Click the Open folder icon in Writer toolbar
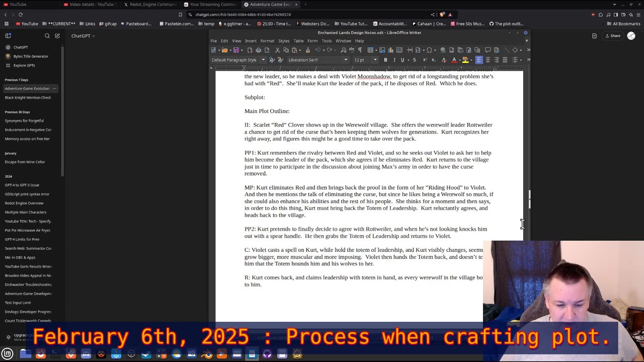 click(x=224, y=50)
